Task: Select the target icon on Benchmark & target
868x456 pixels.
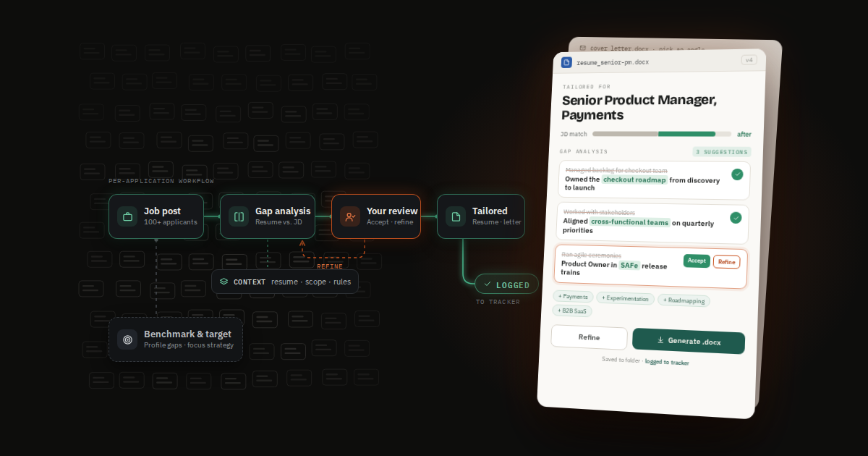Action: (x=127, y=339)
